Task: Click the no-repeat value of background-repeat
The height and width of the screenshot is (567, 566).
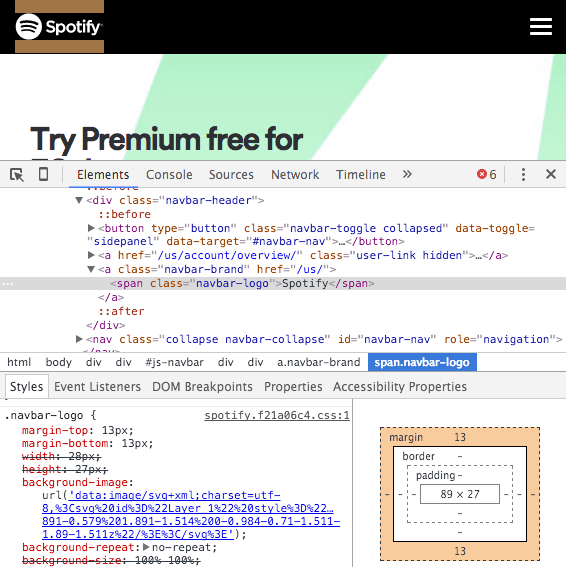Action: (x=181, y=547)
